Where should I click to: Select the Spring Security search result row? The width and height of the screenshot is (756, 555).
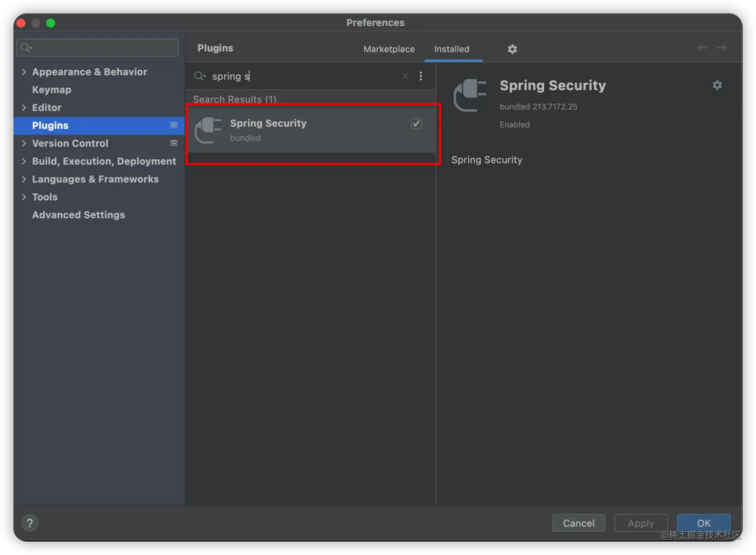(x=311, y=130)
